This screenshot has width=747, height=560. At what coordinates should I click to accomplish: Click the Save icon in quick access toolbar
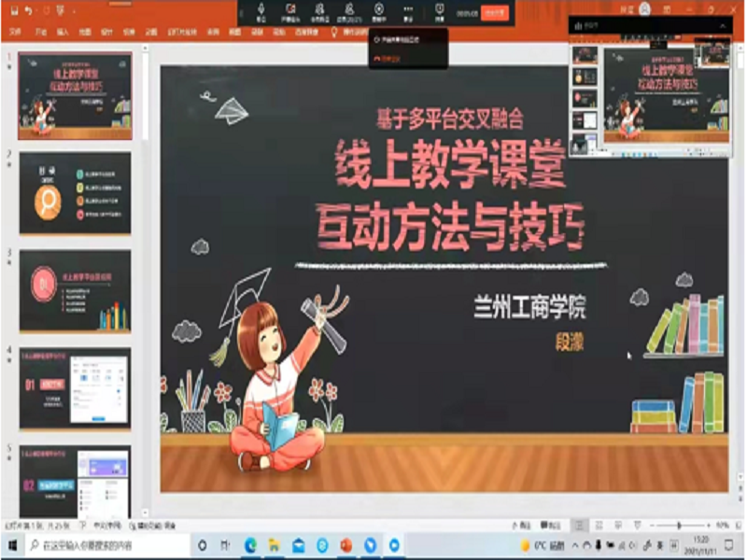[11, 10]
